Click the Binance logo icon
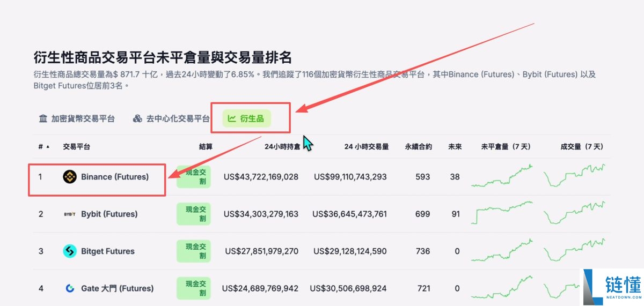 [70, 177]
